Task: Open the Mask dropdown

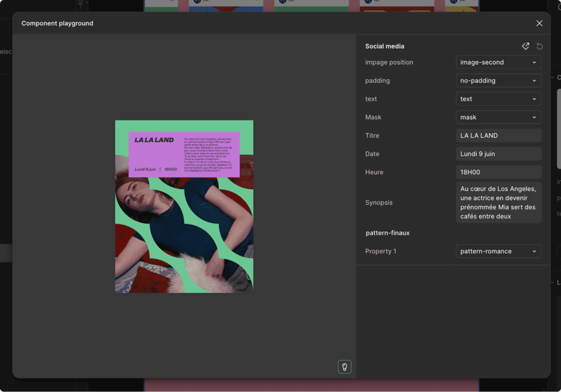Action: click(499, 117)
